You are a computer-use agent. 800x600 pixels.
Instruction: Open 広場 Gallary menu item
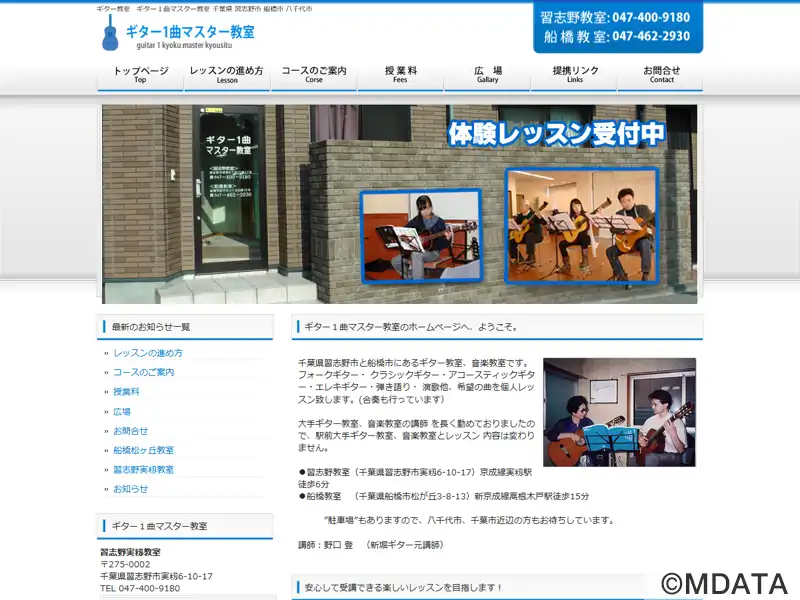(487, 74)
